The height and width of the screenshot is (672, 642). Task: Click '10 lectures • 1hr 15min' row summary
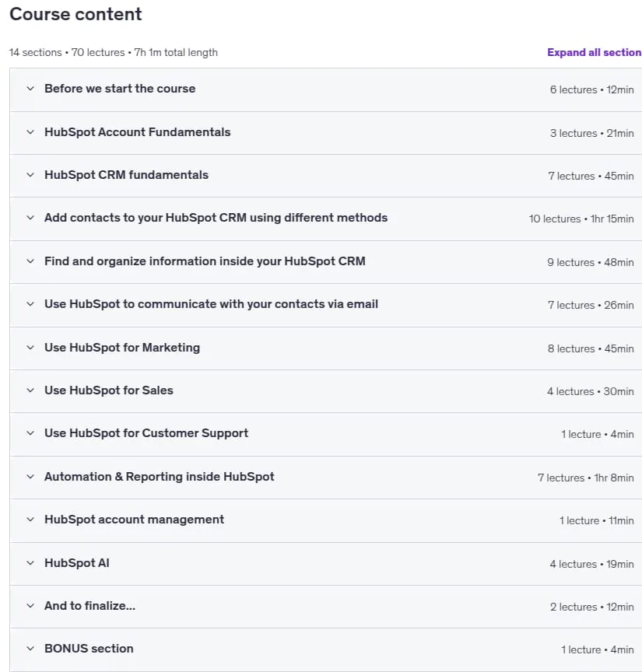[x=581, y=219]
